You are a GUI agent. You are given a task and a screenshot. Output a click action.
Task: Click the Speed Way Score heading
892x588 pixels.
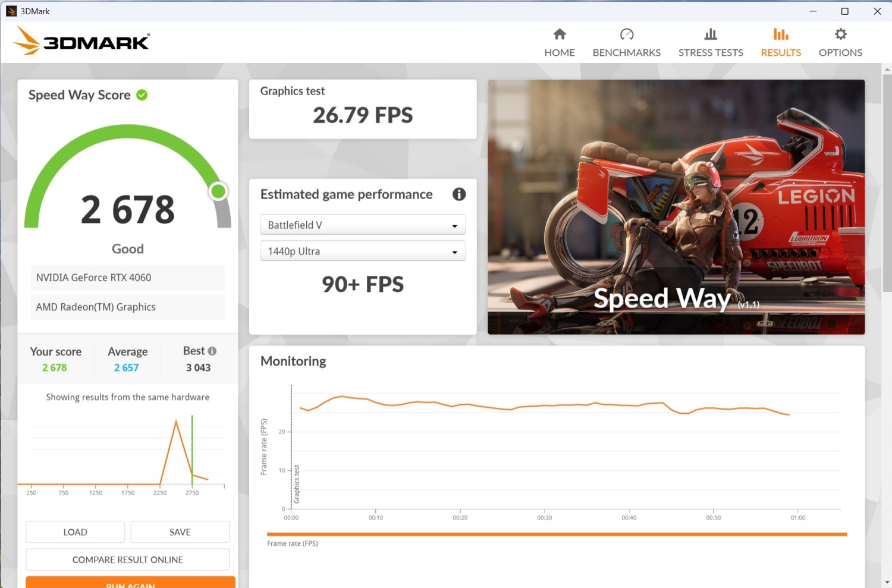click(x=80, y=95)
